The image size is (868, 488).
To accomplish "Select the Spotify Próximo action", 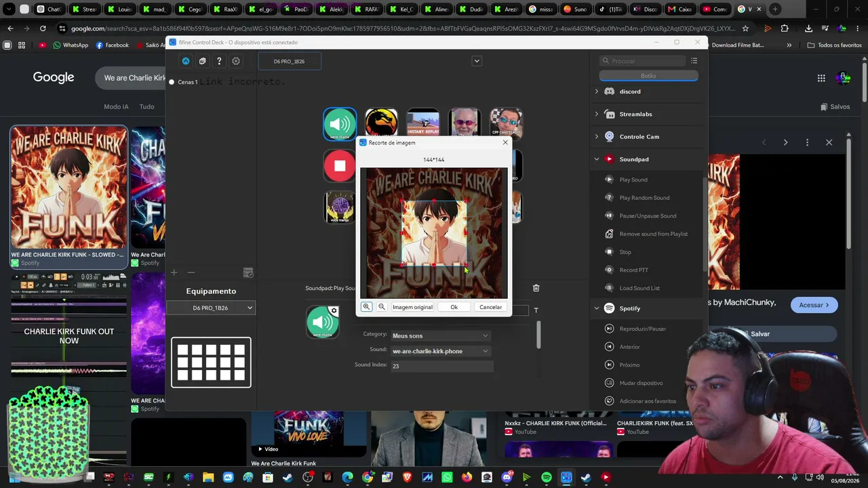I will click(x=629, y=365).
